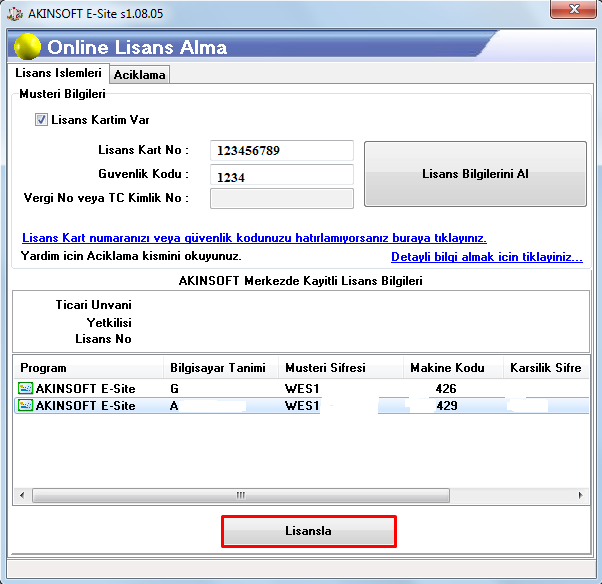Click the scrollbar right arrow in license list

click(x=580, y=495)
